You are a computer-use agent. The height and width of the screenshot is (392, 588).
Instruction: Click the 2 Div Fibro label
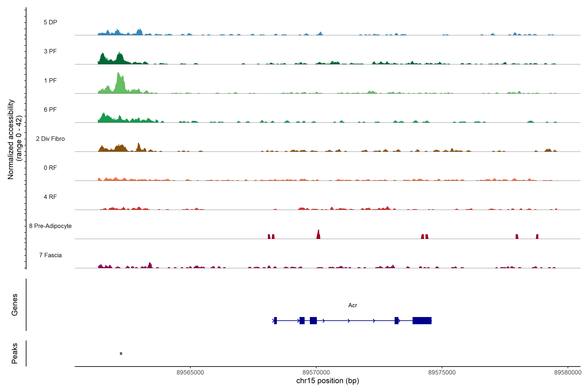click(x=50, y=139)
